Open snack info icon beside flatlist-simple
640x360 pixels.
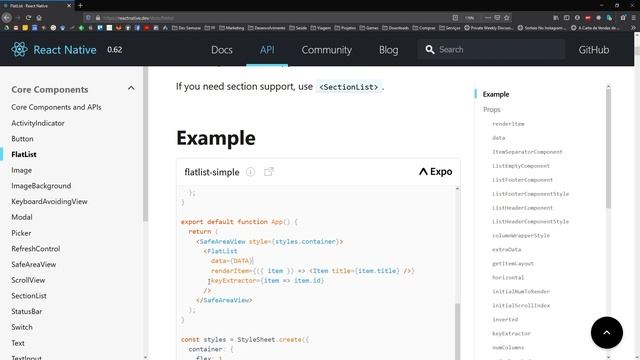pyautogui.click(x=250, y=172)
